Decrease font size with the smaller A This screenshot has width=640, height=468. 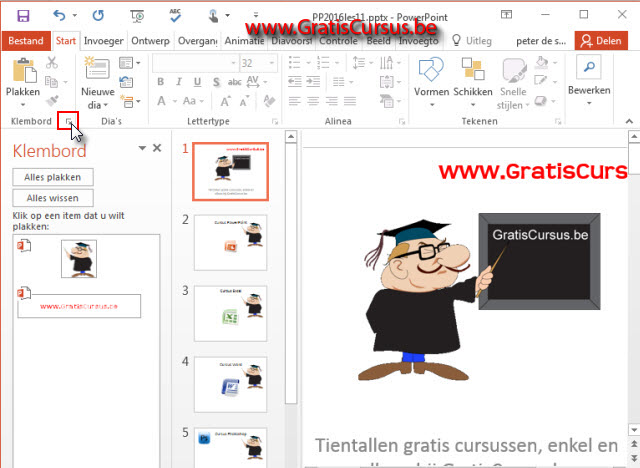point(244,102)
